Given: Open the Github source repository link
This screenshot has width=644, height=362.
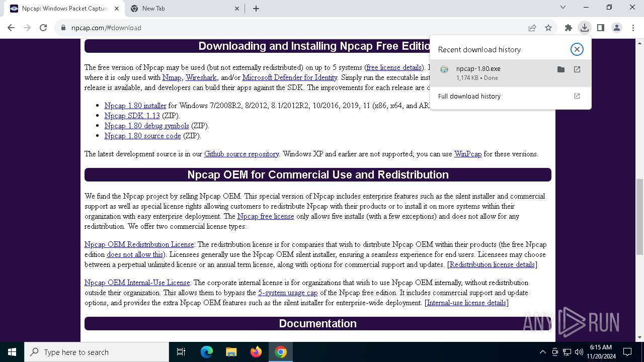Looking at the screenshot, I should pyautogui.click(x=242, y=154).
